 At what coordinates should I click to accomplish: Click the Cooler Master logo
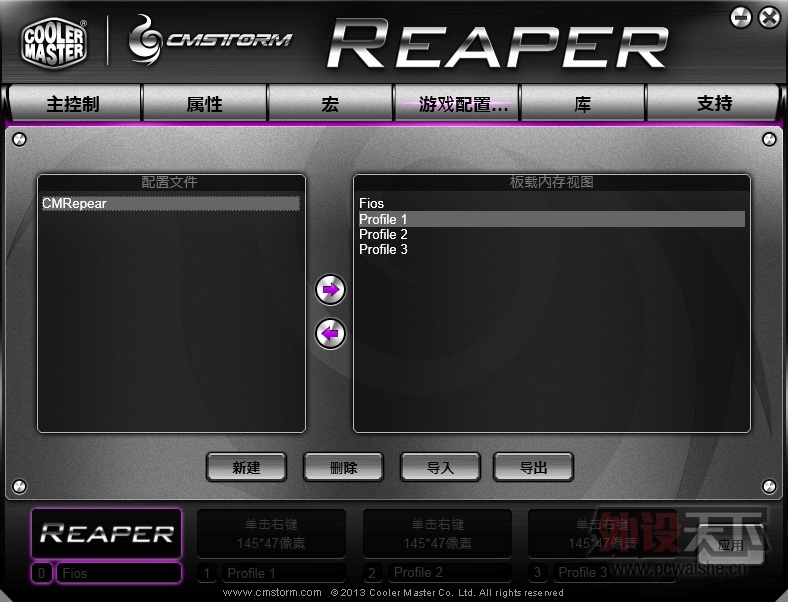54,42
